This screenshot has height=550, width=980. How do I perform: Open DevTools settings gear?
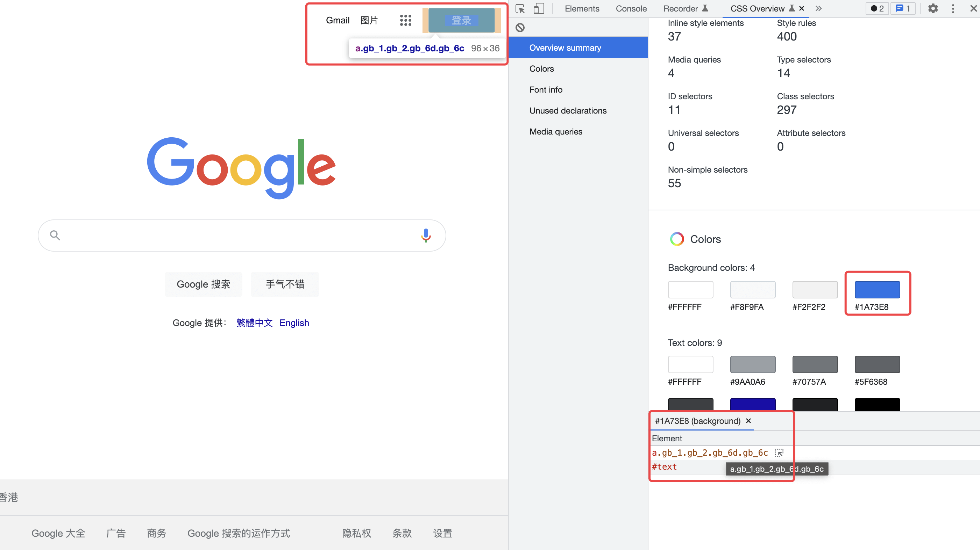click(933, 8)
